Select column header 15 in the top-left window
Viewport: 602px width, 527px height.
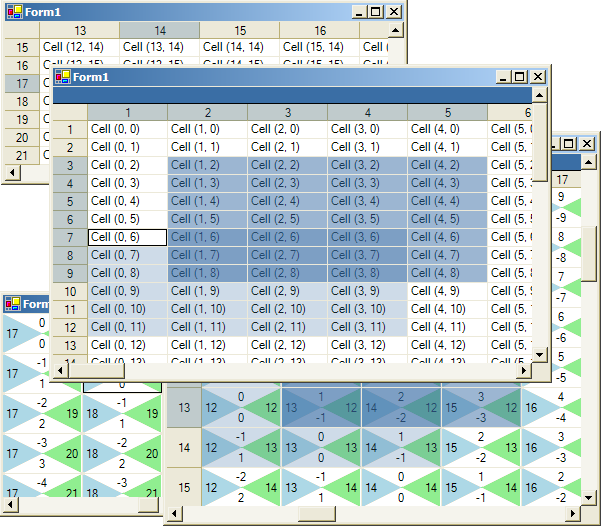click(x=240, y=31)
